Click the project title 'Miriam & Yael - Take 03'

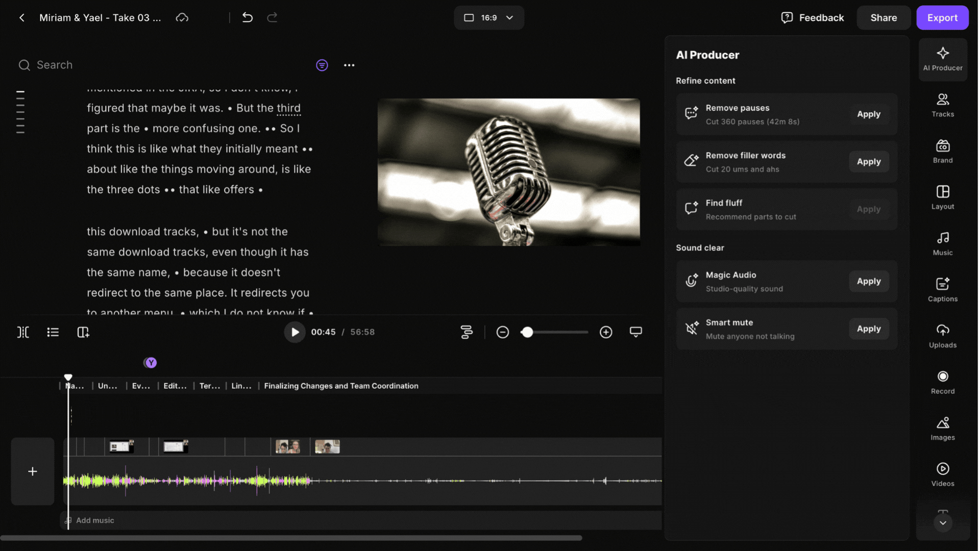pyautogui.click(x=100, y=18)
